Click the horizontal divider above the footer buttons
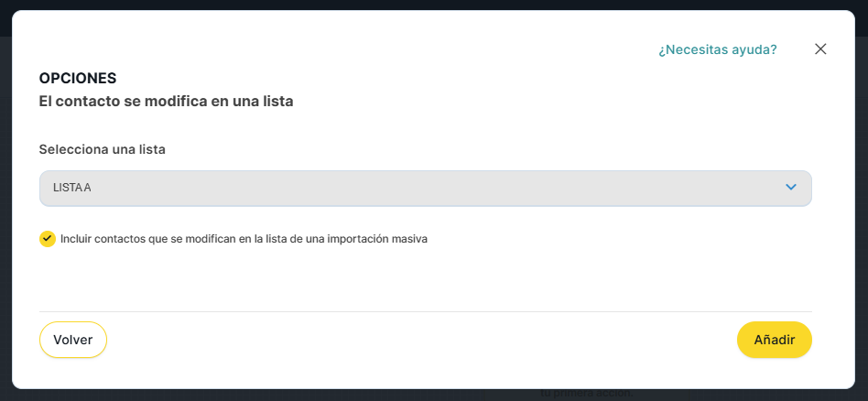Image resolution: width=868 pixels, height=401 pixels. pyautogui.click(x=425, y=311)
